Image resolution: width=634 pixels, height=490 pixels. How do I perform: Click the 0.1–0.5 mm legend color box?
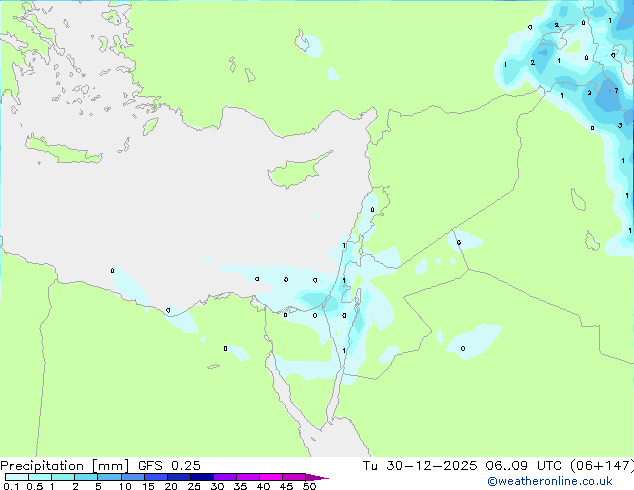tap(17, 477)
